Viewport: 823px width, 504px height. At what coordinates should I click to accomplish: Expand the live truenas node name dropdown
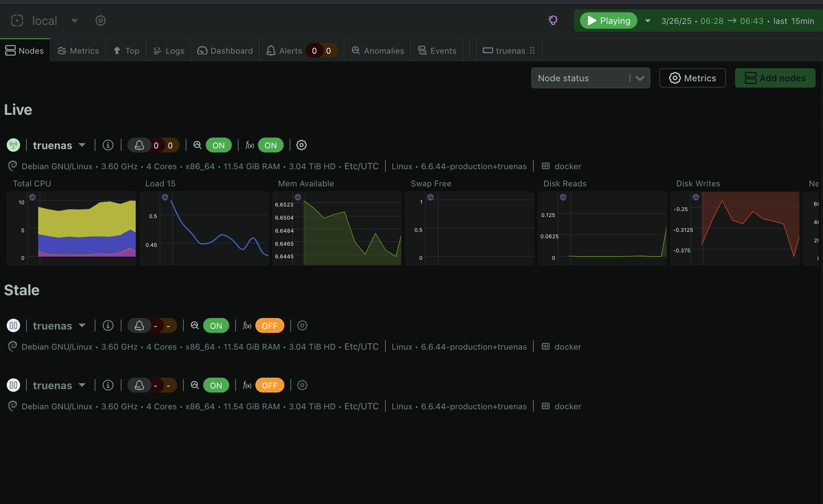82,145
